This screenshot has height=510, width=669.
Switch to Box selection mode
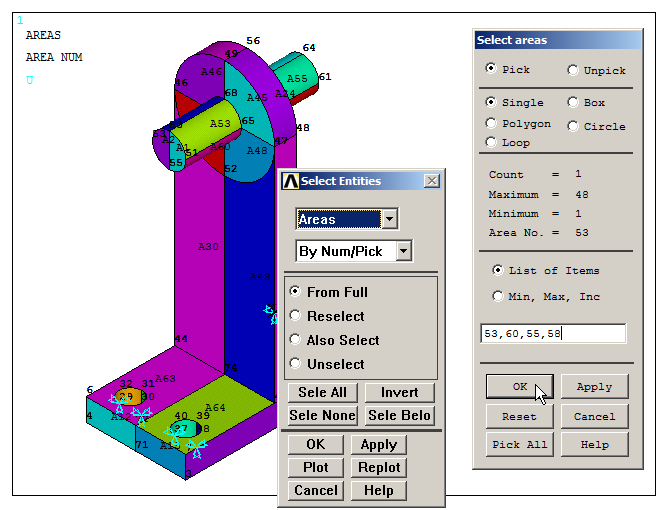573,102
